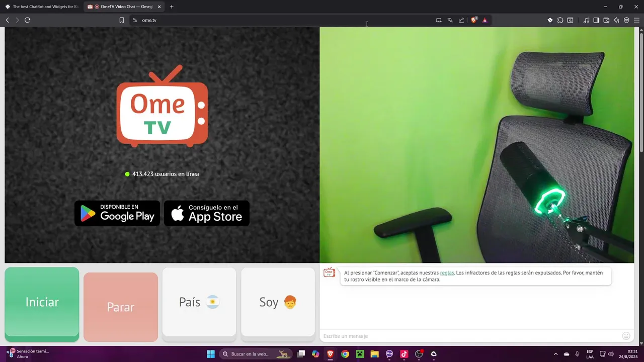Viewport: 644px width, 362px height.
Task: Click the tag-shaped extension icon
Action: coord(550,20)
